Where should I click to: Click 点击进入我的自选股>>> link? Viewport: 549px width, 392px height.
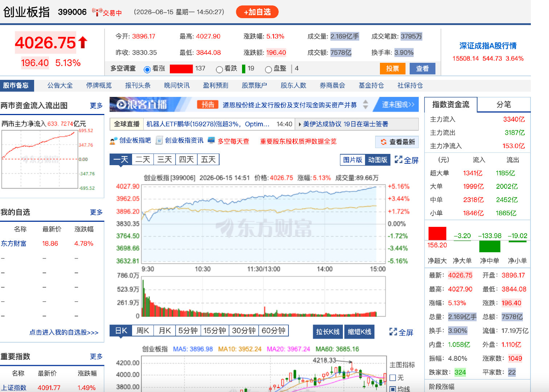64,332
